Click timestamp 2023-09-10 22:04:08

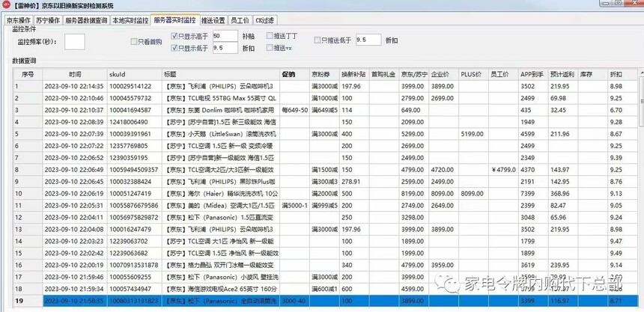coord(75,229)
